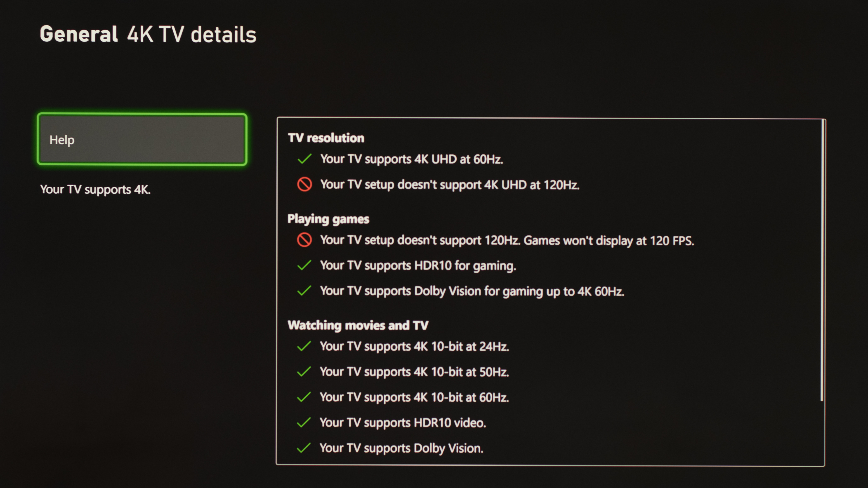Click the prohibition icon for 4K UHD 120Hz
Screen dimensions: 868x488
pyautogui.click(x=304, y=185)
